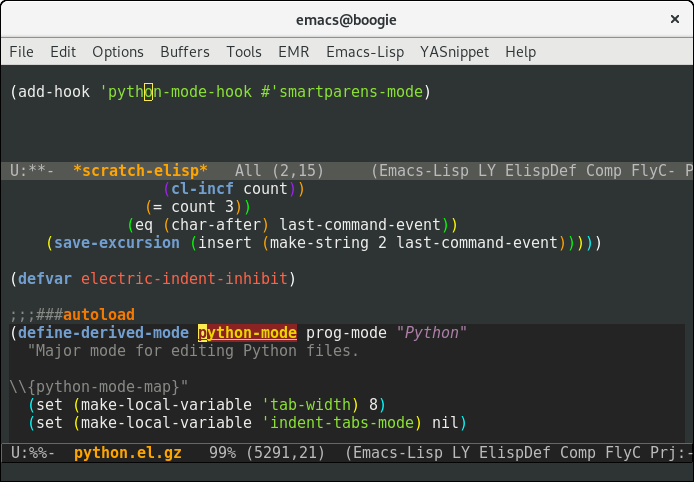
Task: Open the Help menu
Action: pyautogui.click(x=521, y=52)
